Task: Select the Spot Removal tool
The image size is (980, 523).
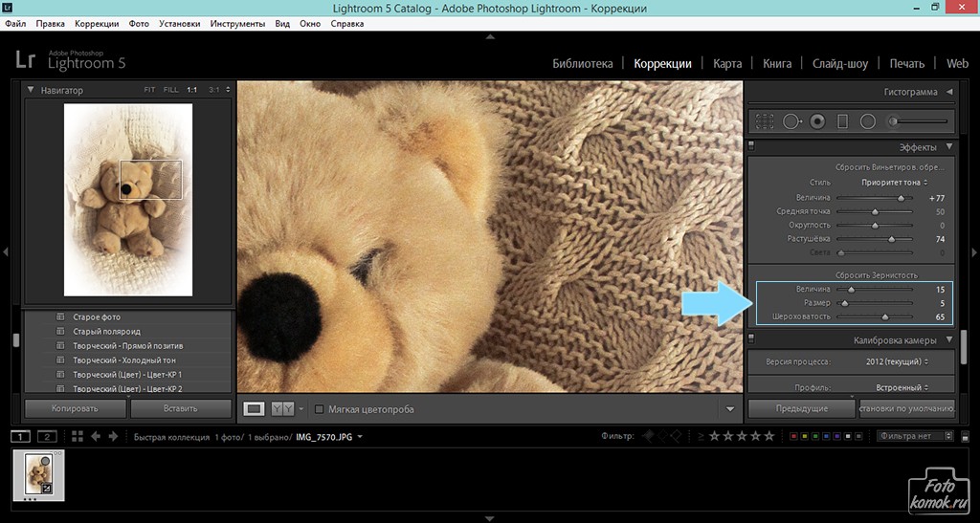Action: click(791, 121)
